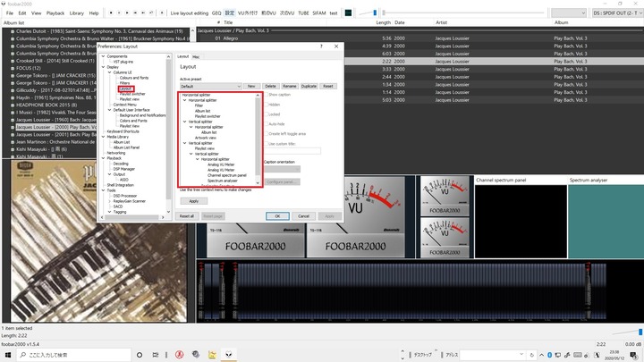Open the View menu
Viewport: 644px width, 362px height.
[36, 13]
